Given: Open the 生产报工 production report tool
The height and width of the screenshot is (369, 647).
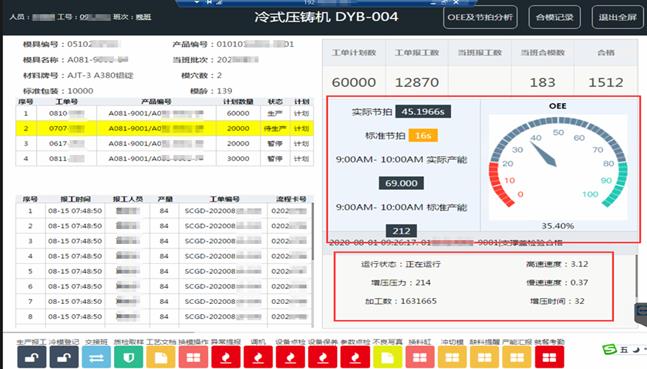Looking at the screenshot, I should coord(32,357).
